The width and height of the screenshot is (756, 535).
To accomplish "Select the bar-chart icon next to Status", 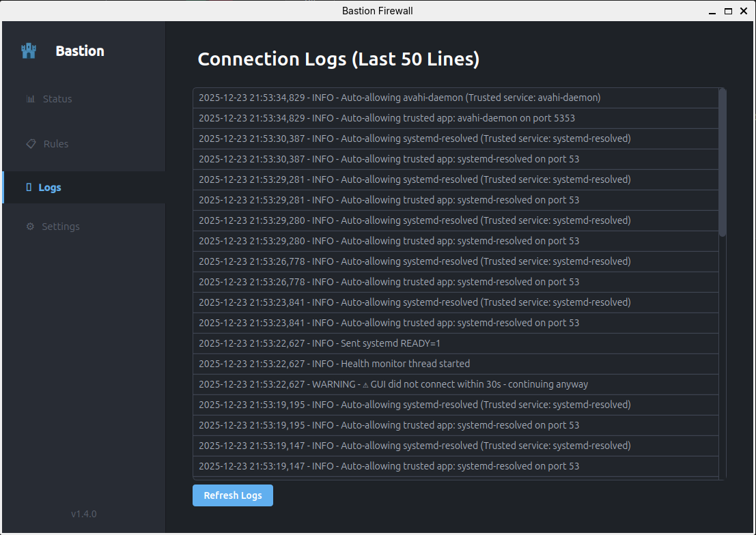I will 30,98.
